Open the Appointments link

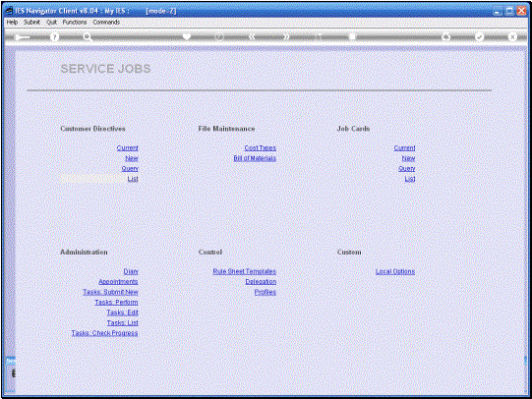click(x=118, y=281)
